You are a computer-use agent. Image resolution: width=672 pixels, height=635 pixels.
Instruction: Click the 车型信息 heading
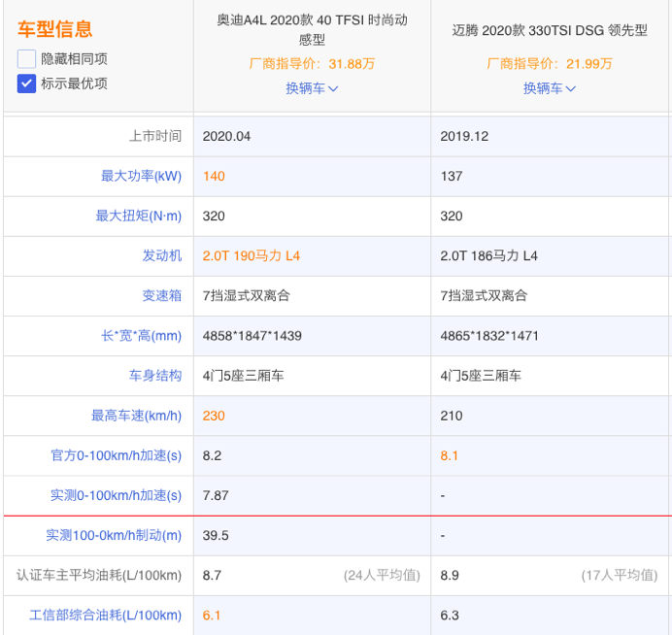[x=54, y=29]
